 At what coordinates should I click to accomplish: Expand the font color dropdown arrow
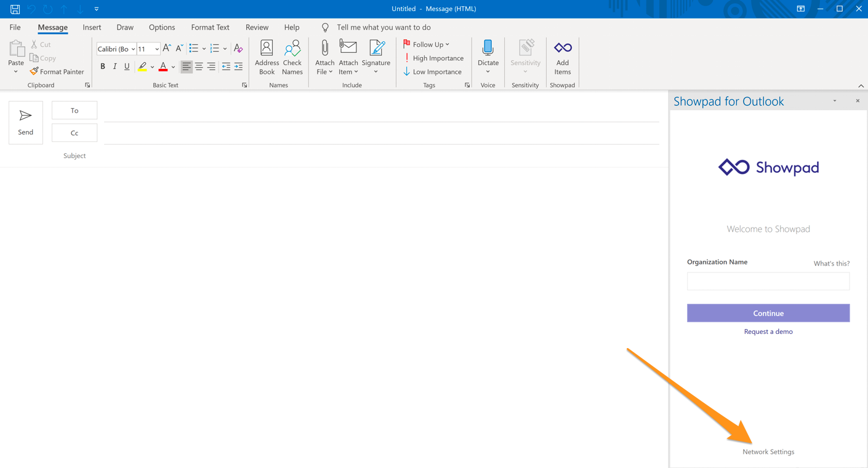174,66
